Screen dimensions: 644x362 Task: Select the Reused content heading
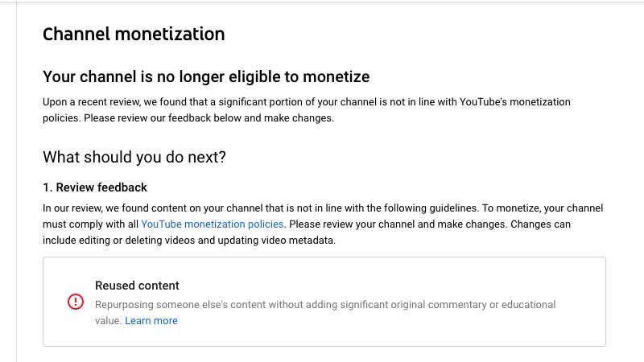coord(137,286)
